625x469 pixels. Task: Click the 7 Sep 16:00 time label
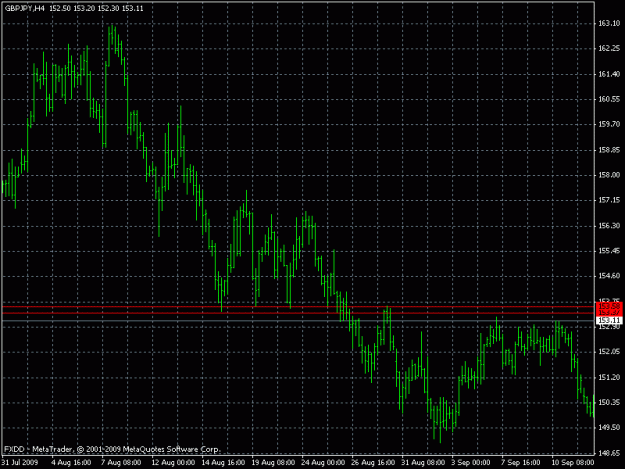tap(521, 463)
